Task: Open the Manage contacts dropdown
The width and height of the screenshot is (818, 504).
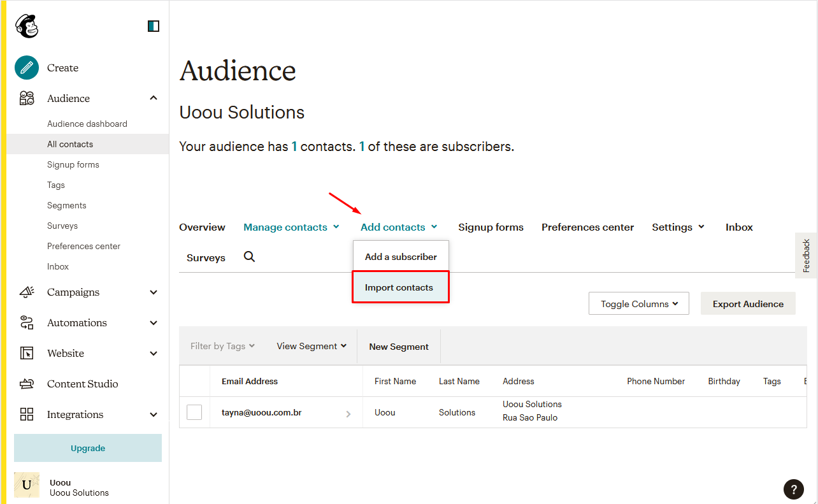Action: coord(291,227)
